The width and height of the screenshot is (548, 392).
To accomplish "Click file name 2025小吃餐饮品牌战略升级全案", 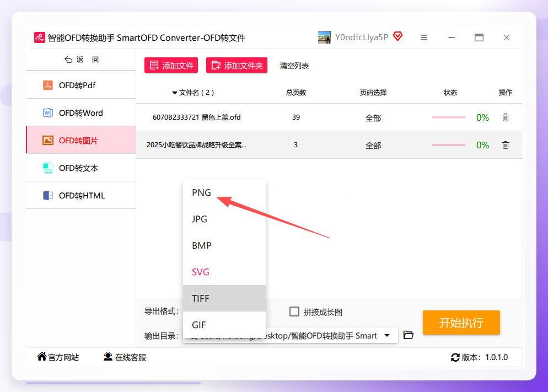I will [x=196, y=145].
